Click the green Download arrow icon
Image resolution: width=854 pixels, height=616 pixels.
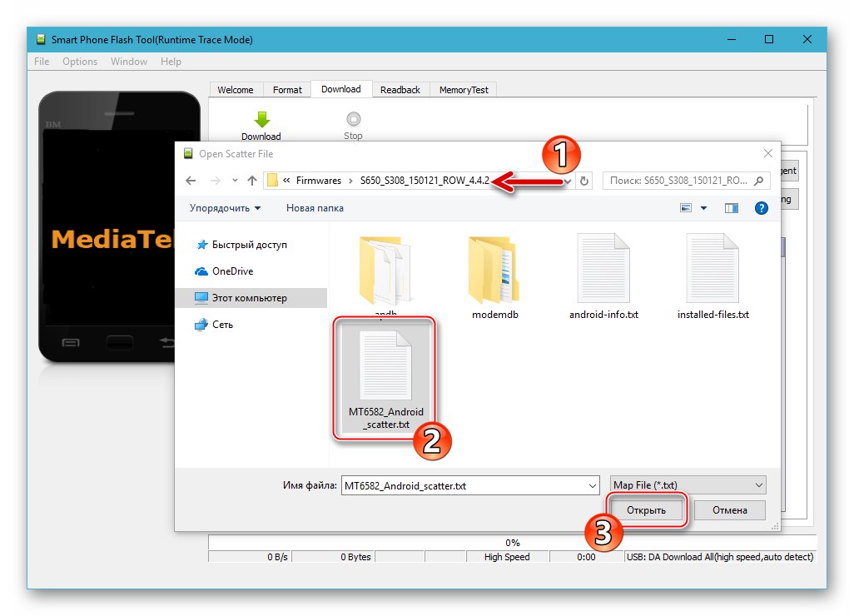(x=262, y=119)
